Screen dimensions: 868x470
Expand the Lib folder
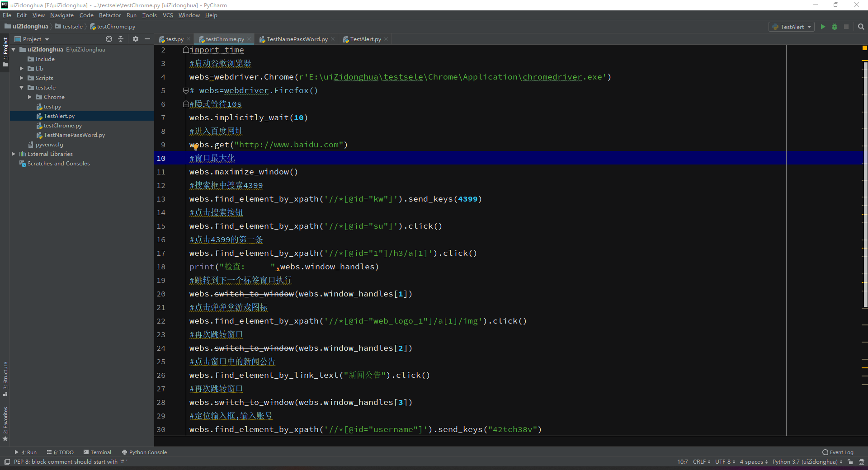coord(21,69)
